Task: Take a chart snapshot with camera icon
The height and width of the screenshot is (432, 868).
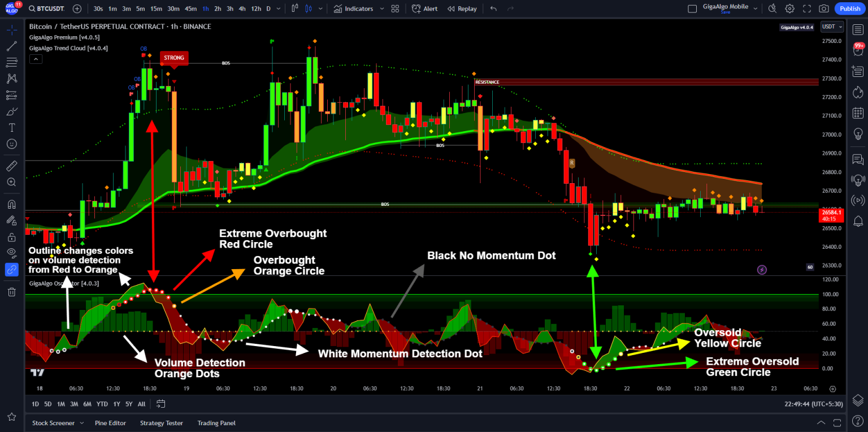Action: 824,8
